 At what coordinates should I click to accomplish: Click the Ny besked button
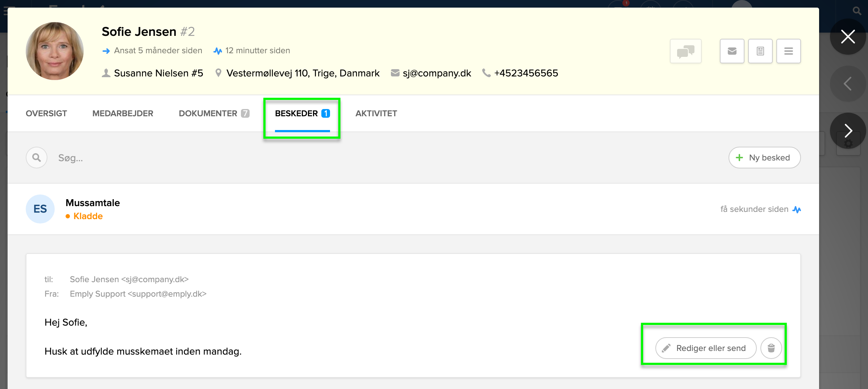point(764,158)
